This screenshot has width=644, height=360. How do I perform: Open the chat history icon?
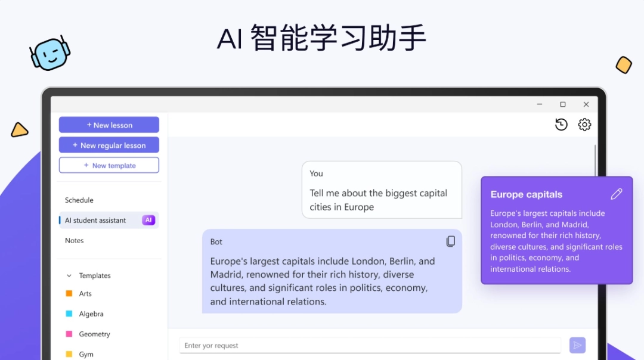[561, 124]
